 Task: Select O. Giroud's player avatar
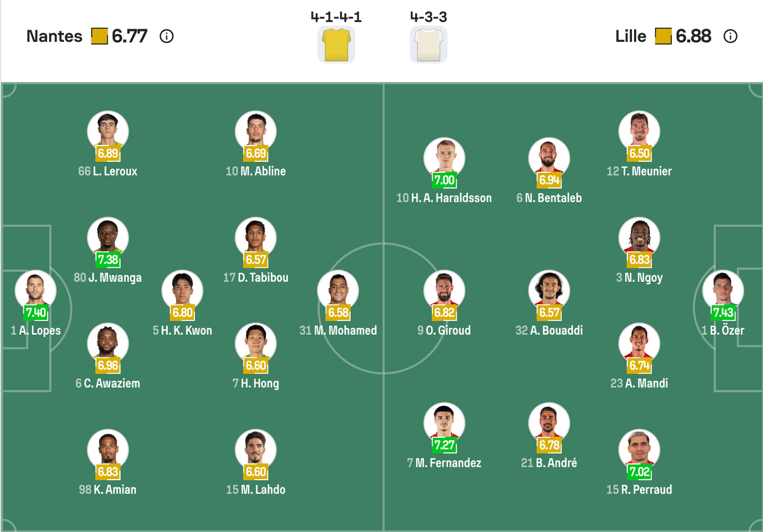(444, 290)
